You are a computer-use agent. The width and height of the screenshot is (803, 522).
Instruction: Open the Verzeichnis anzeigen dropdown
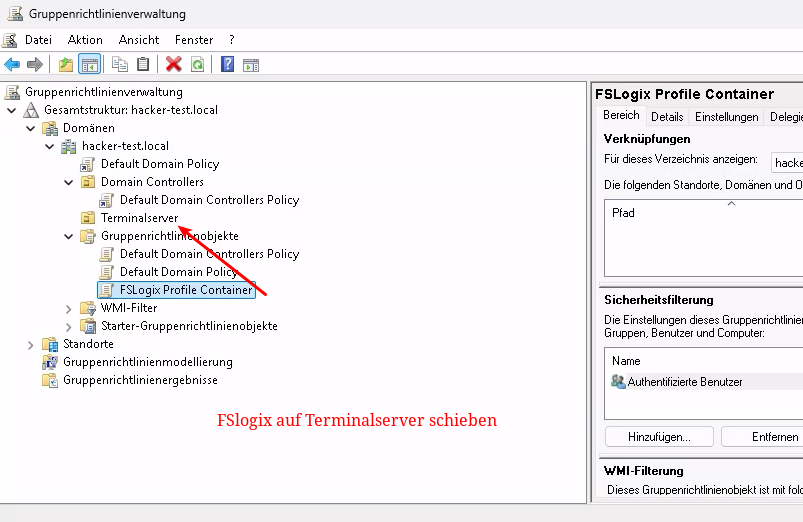787,162
